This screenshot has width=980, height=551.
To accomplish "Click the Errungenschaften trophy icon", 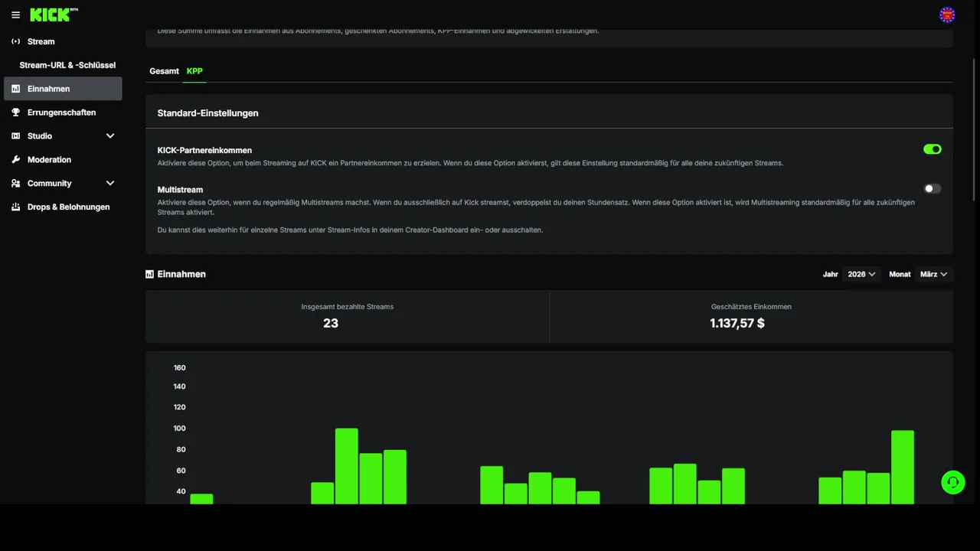I will tap(16, 112).
